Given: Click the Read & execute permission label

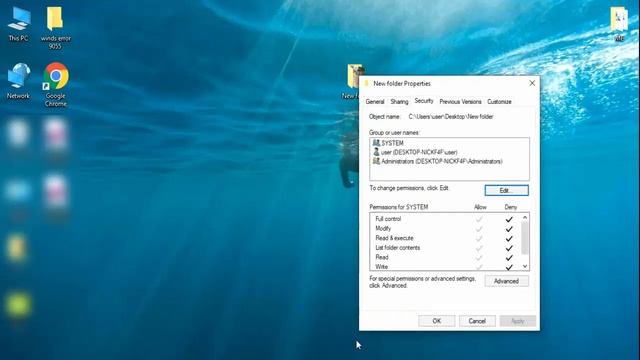Looking at the screenshot, I should click(x=394, y=238).
